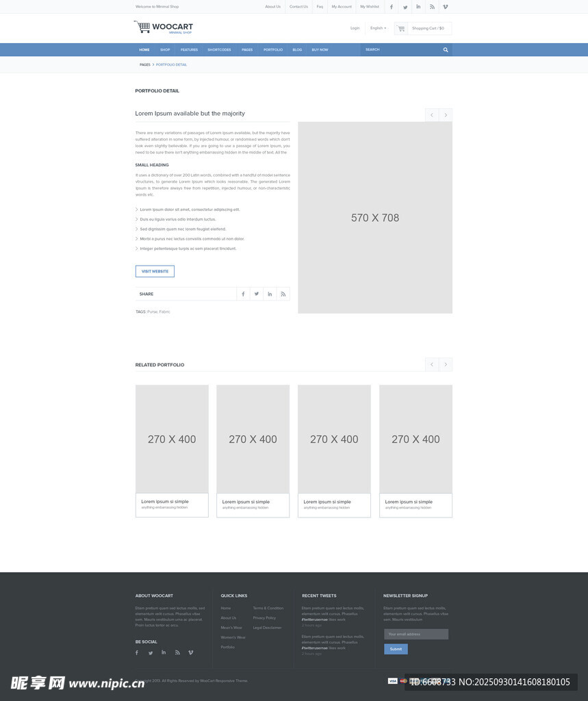Viewport: 588px width, 701px height.
Task: Open SHORTCODES menu in navigation bar
Action: coord(219,49)
